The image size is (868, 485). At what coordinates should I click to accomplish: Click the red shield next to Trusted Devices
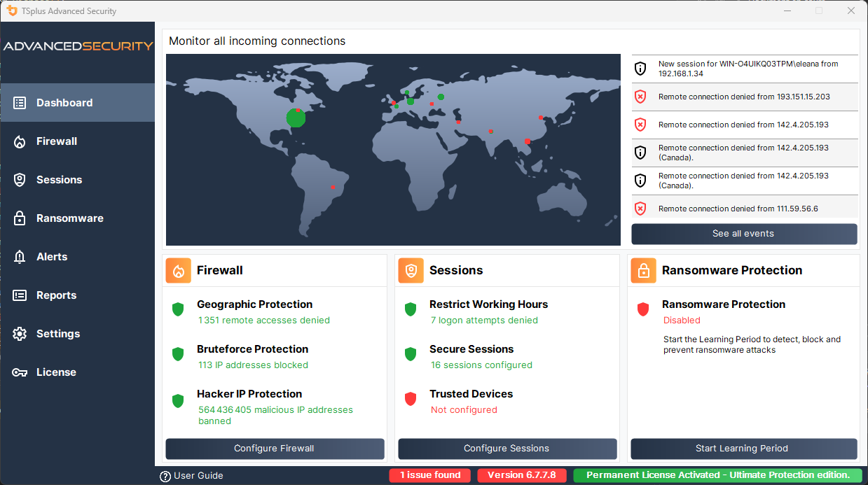[410, 399]
